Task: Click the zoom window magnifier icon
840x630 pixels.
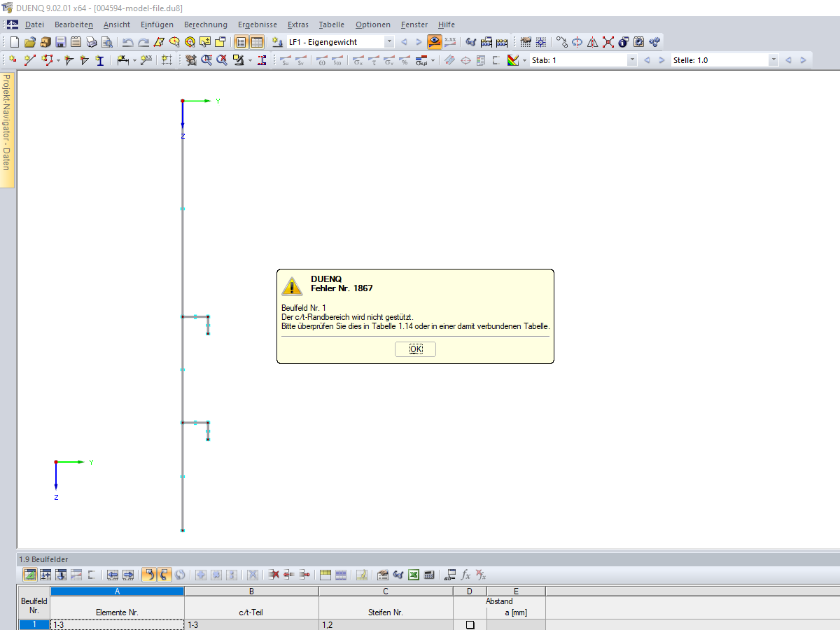Action: pyautogui.click(x=206, y=60)
